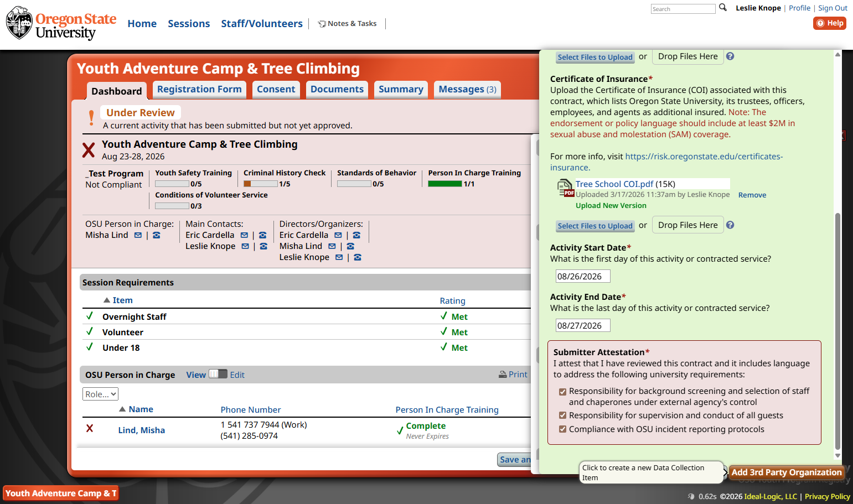Click Upload New Version link
The image size is (853, 504).
[611, 206]
